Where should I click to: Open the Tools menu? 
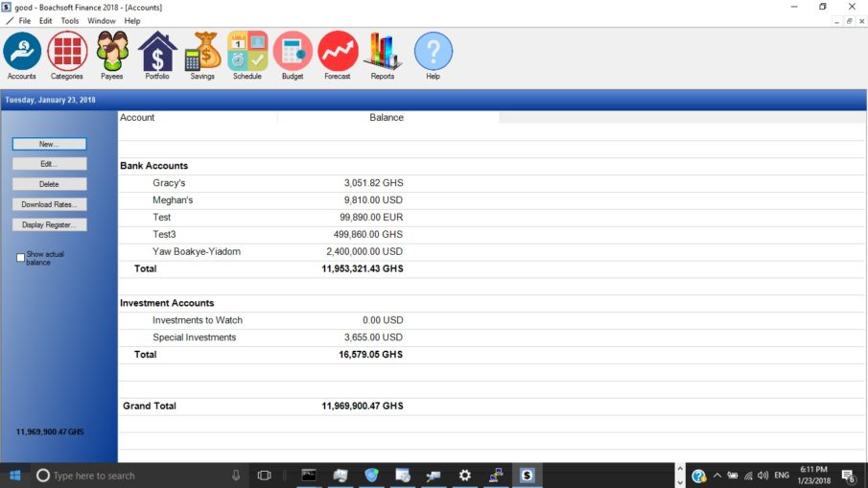[70, 20]
